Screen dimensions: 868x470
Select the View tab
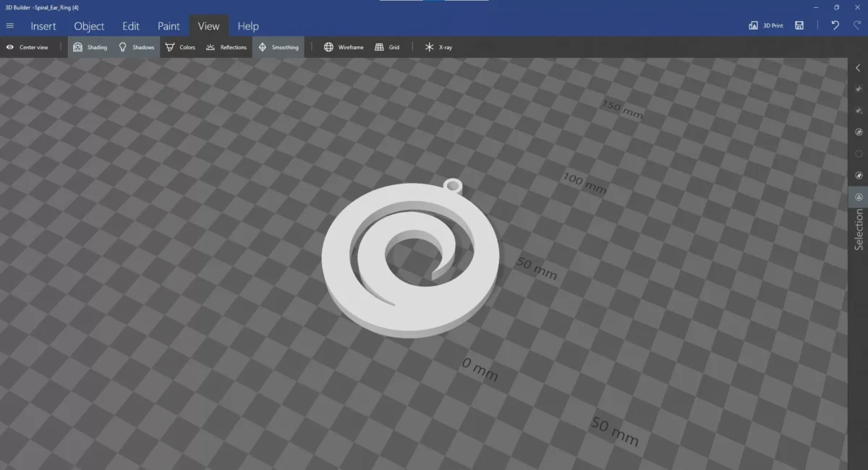tap(208, 26)
